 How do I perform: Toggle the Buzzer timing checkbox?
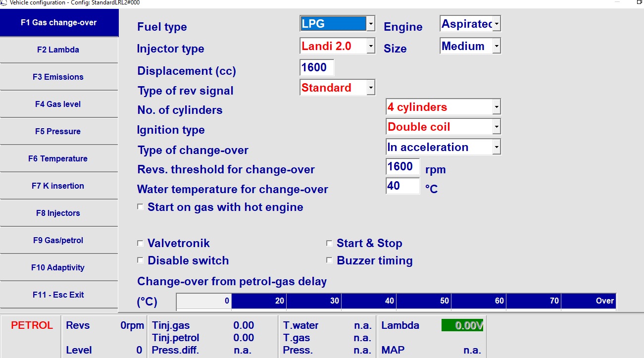click(x=329, y=260)
